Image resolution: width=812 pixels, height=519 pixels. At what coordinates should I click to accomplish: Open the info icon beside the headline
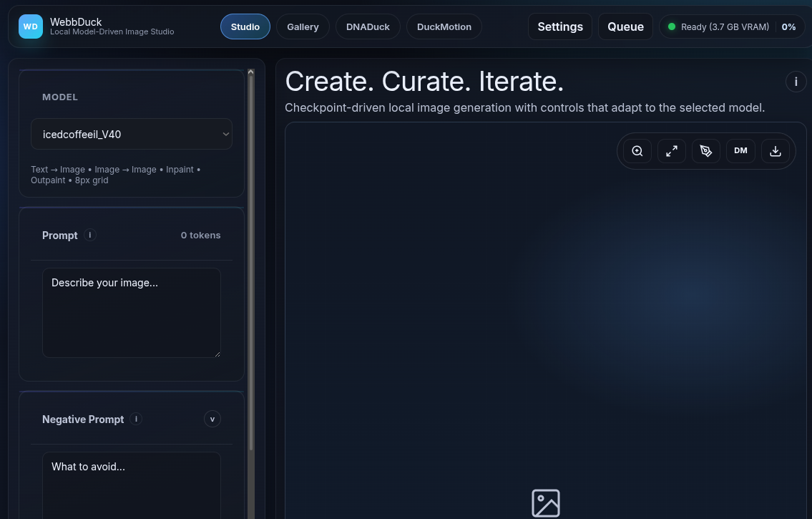[796, 82]
